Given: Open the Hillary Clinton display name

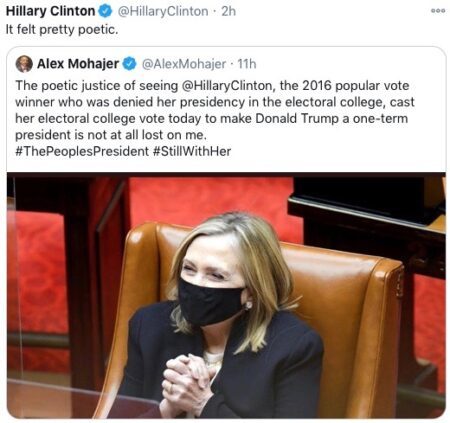Looking at the screenshot, I should pos(50,11).
